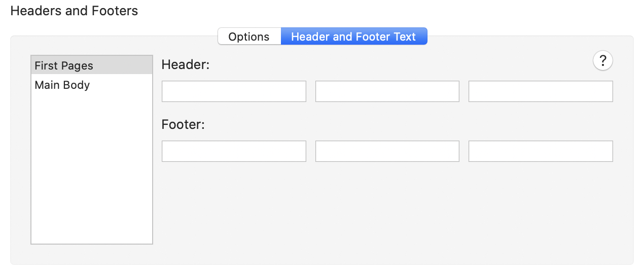Focus the left Header text field
The image size is (644, 271).
234,91
